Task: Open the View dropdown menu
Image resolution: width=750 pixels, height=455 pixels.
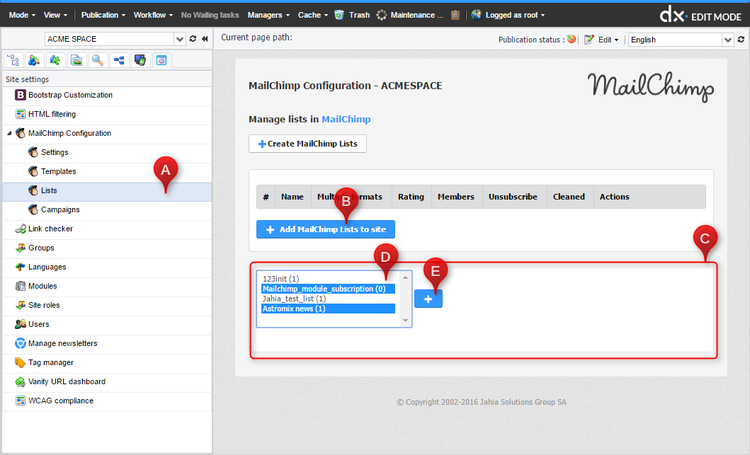Action: pos(55,15)
